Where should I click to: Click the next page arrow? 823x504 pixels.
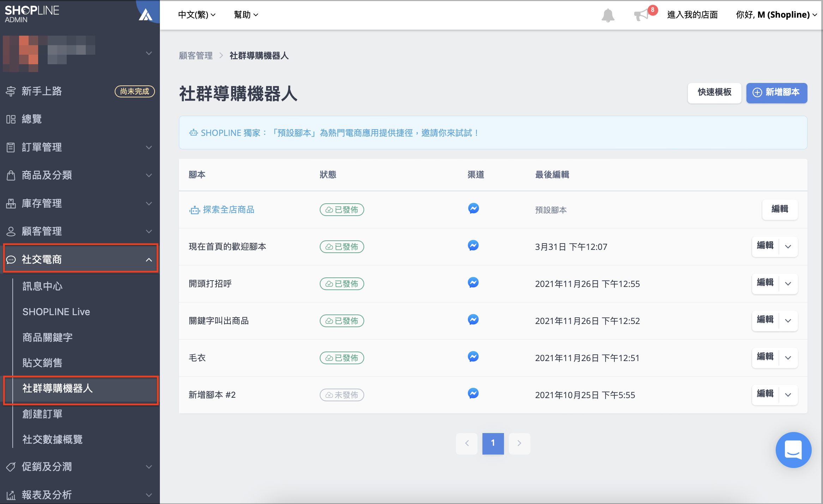coord(519,443)
